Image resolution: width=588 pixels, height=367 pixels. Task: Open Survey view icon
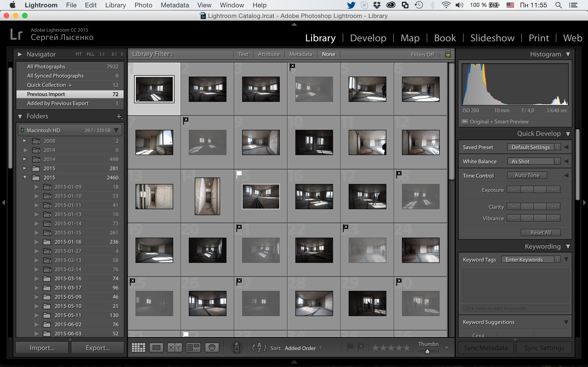[193, 348]
